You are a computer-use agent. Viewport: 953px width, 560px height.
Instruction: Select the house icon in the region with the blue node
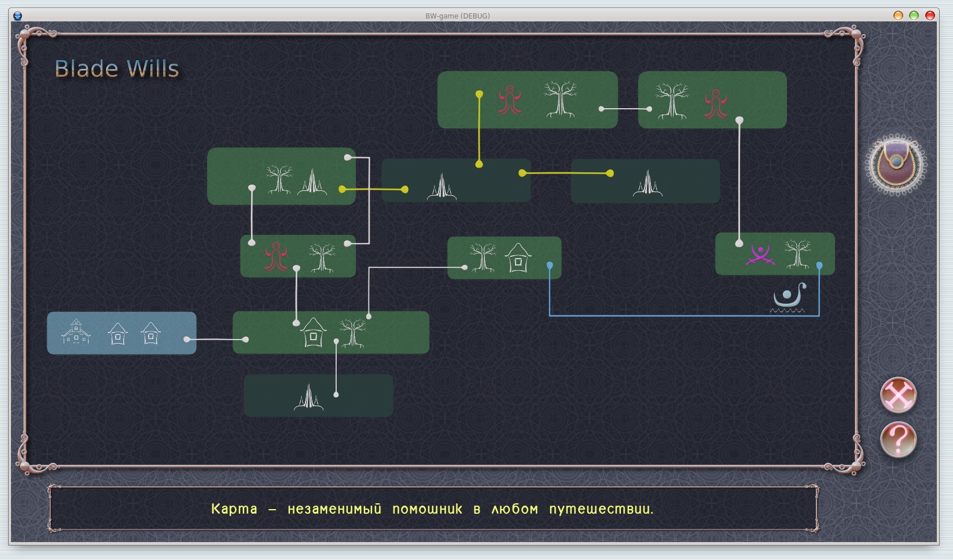click(x=518, y=258)
